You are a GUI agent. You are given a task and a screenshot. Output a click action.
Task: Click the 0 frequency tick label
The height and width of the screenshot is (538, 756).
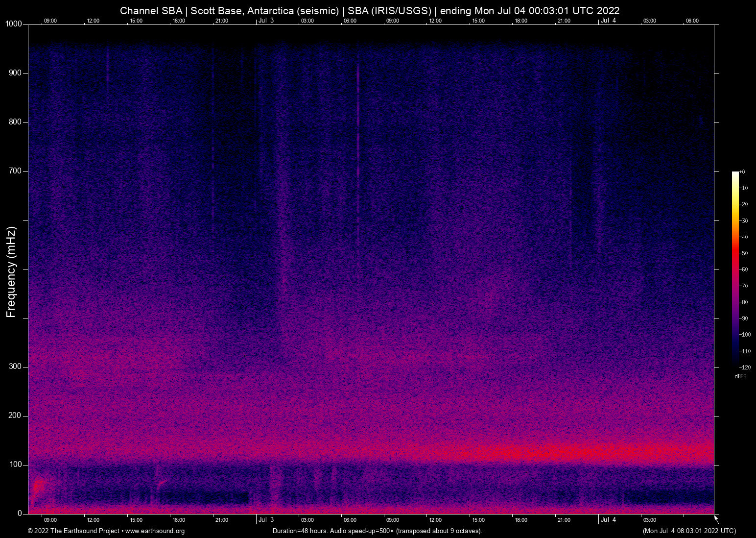[x=20, y=514]
